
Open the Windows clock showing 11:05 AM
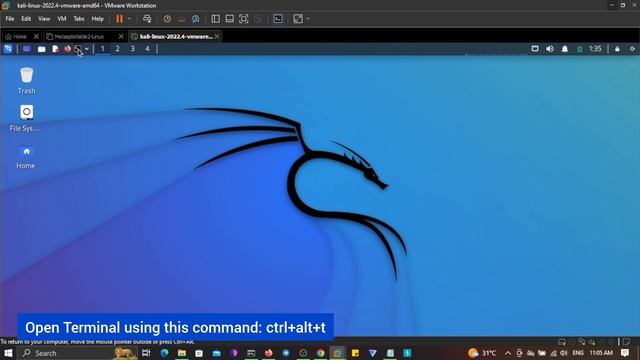[x=601, y=353]
